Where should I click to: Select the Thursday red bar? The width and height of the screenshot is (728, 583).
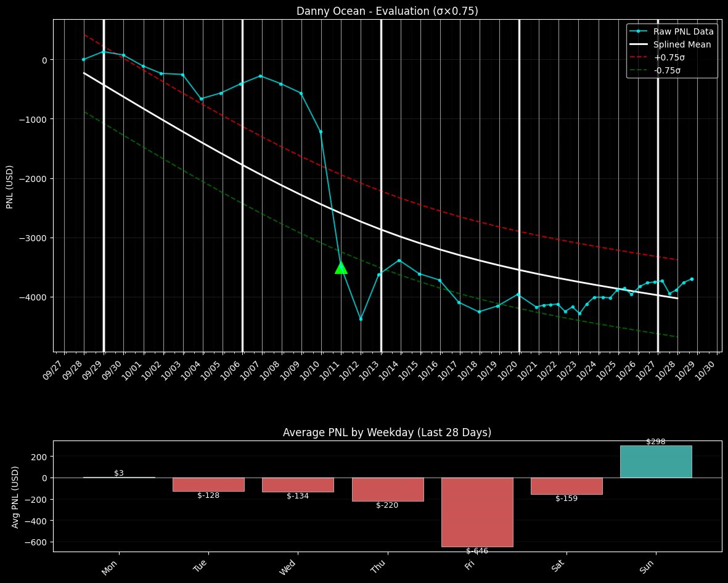click(x=388, y=489)
